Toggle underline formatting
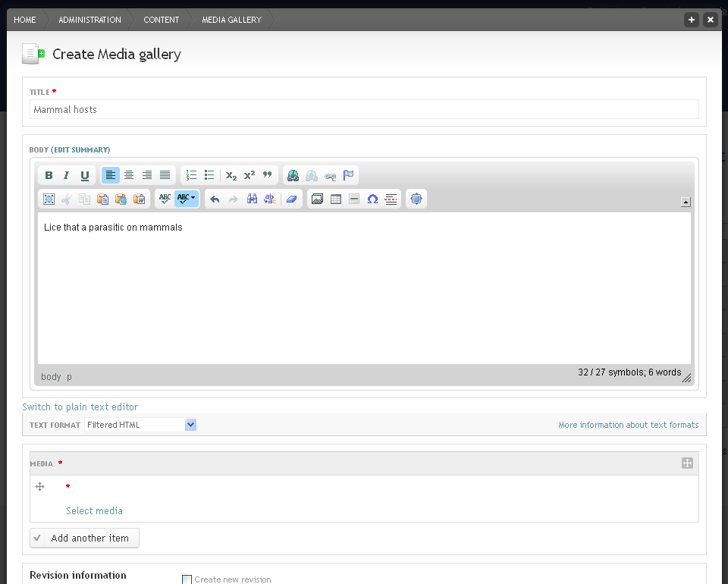The width and height of the screenshot is (728, 584). (x=84, y=175)
